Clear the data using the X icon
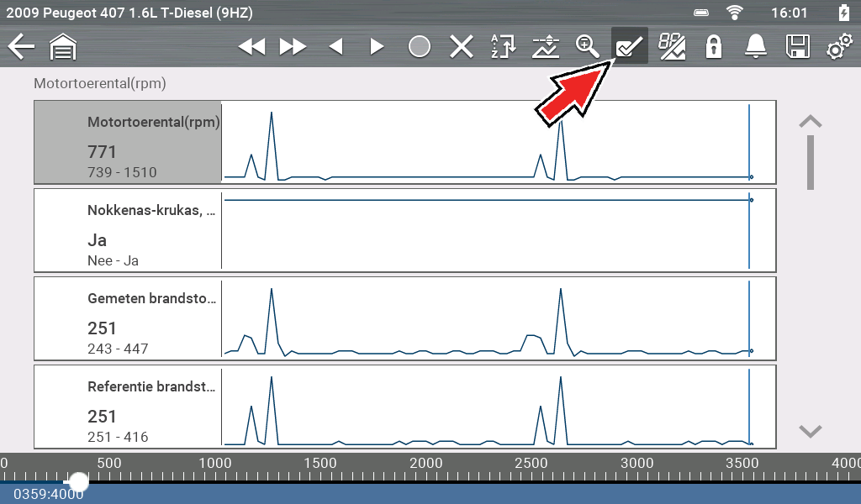Viewport: 861px width, 504px height. point(461,46)
